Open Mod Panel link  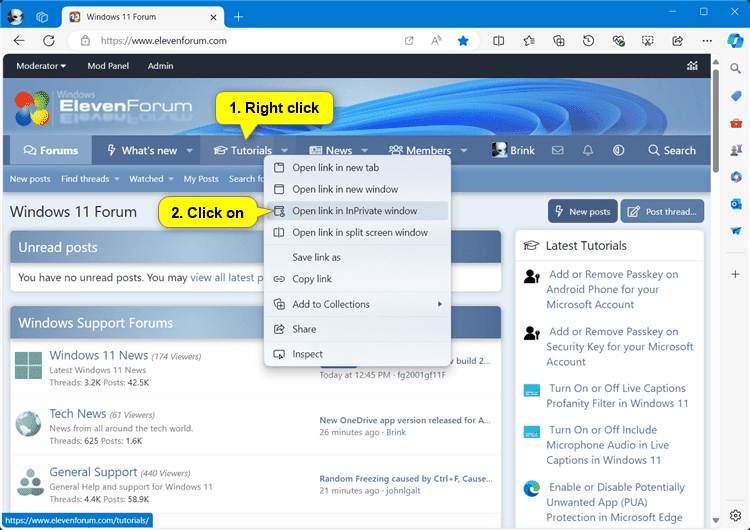click(108, 66)
